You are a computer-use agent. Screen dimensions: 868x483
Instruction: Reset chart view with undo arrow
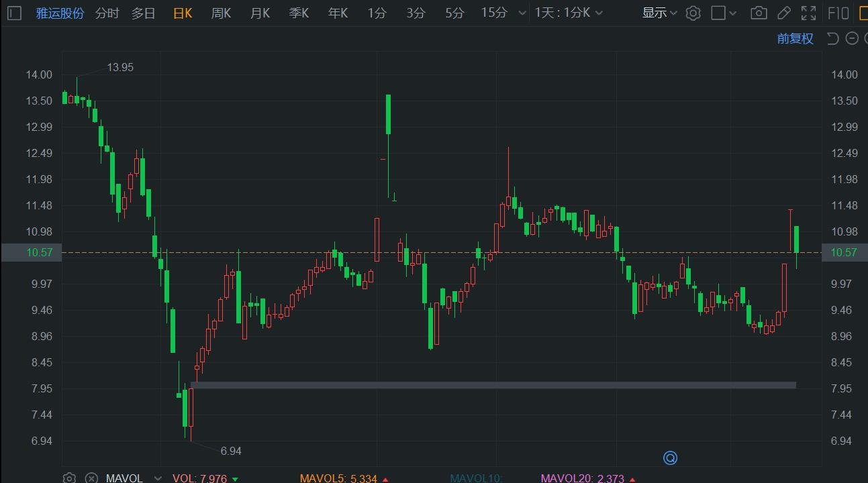pos(833,38)
